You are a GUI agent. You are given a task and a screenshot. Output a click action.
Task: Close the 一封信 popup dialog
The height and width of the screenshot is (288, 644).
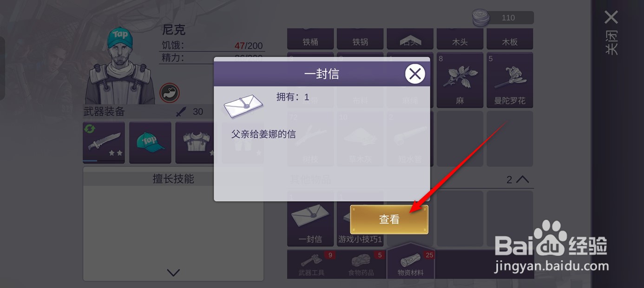click(415, 74)
